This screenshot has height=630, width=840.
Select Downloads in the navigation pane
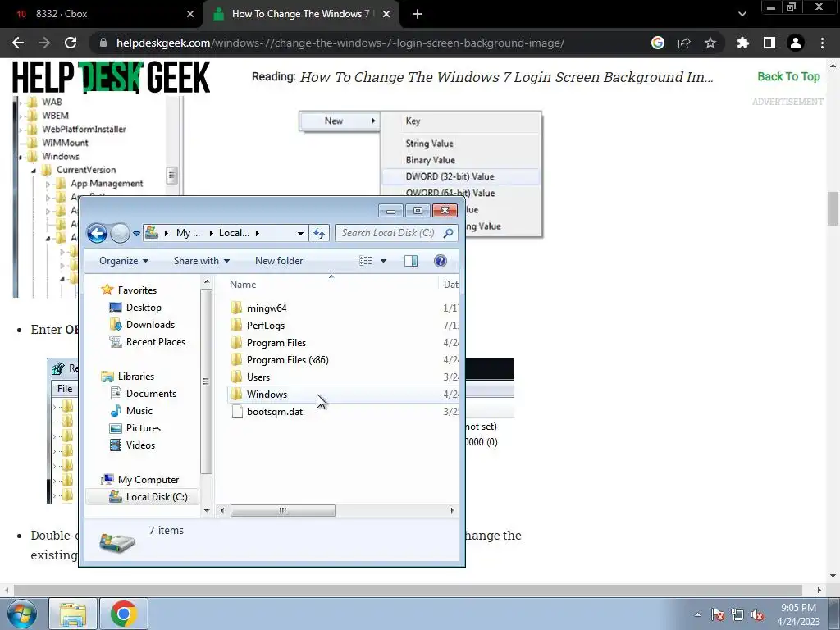click(x=142, y=325)
